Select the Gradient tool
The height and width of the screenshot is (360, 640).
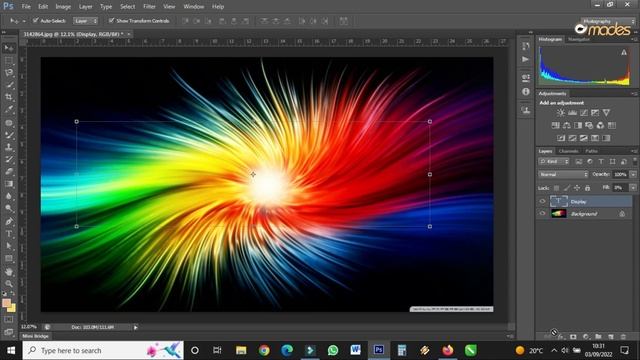tap(9, 184)
